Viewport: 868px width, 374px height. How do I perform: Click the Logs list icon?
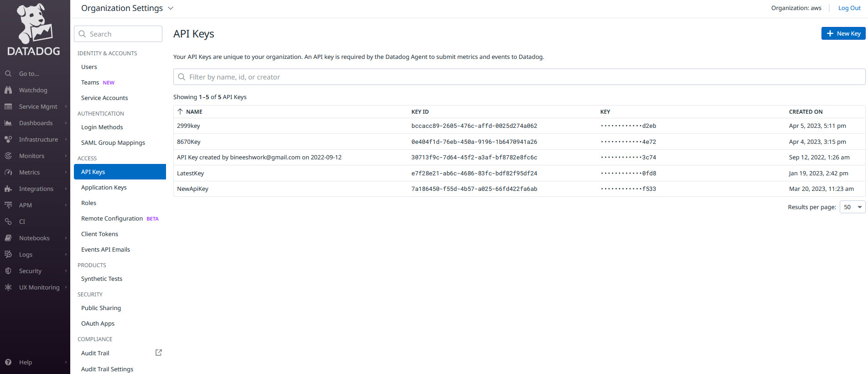[8, 254]
